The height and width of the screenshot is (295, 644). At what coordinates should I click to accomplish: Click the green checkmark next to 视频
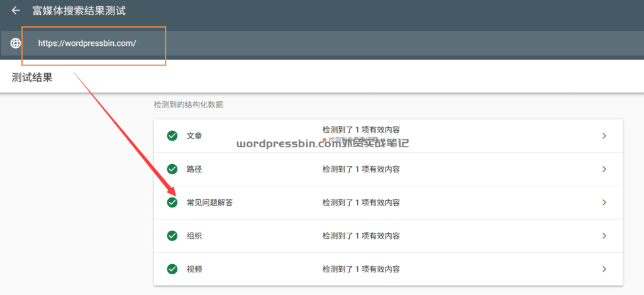(172, 269)
